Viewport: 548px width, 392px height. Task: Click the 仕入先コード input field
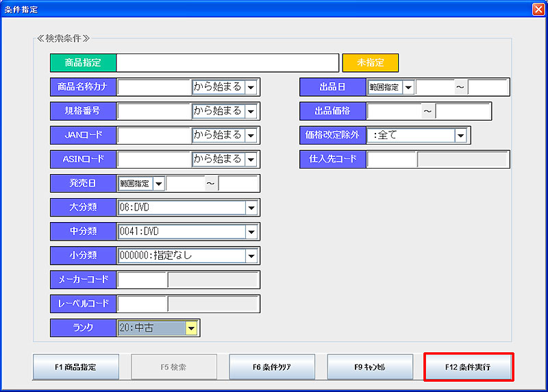(392, 159)
